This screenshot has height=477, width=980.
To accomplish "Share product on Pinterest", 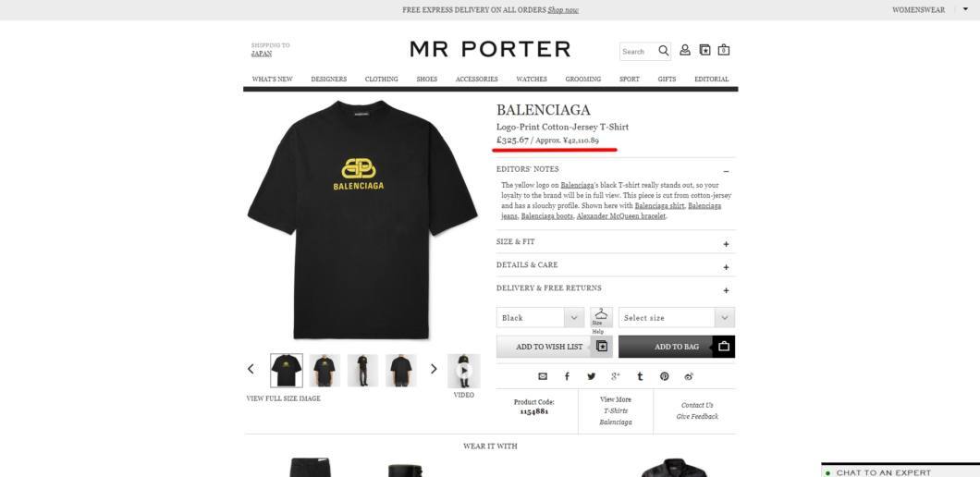I will pyautogui.click(x=665, y=376).
